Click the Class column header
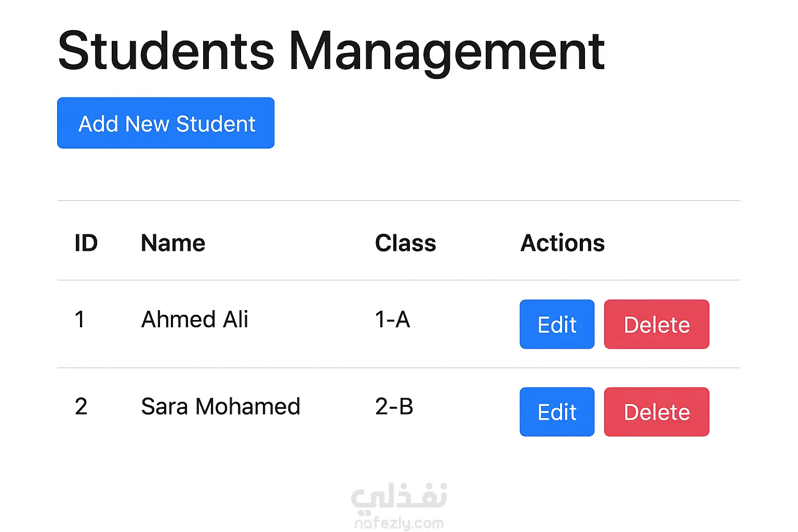This screenshot has width=798, height=532. pyautogui.click(x=406, y=243)
